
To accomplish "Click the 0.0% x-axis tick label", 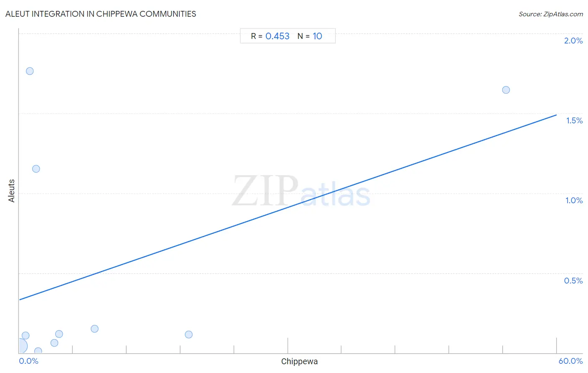I will click(x=29, y=361).
